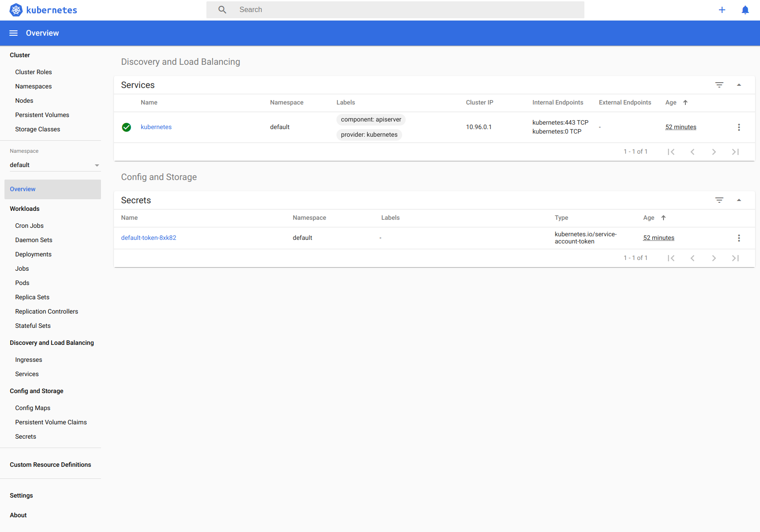760x532 pixels.
Task: Click the Kubernetes logo icon
Action: point(16,10)
